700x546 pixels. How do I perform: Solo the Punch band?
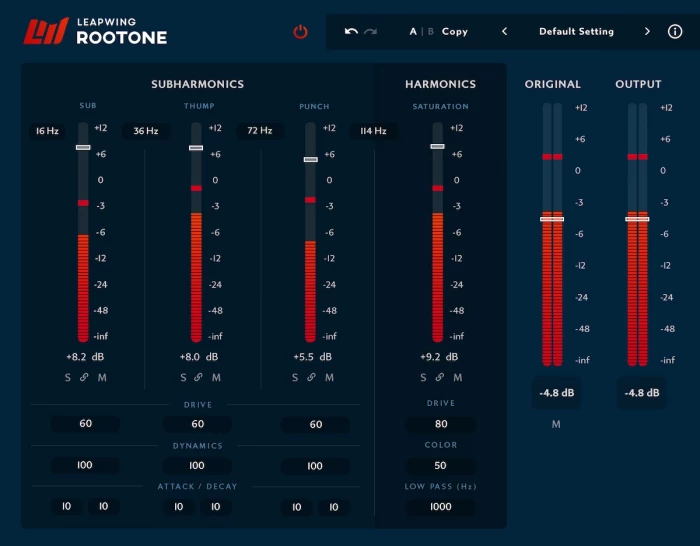(x=295, y=378)
